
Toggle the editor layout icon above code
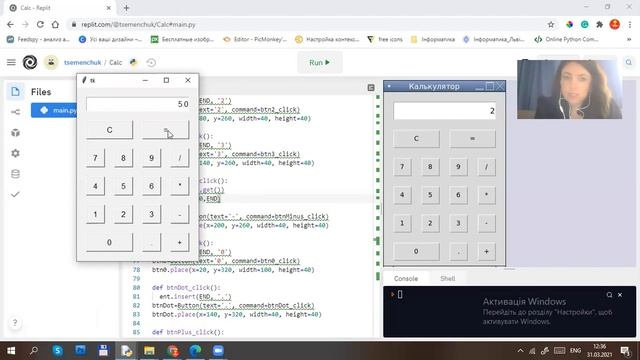point(371,87)
